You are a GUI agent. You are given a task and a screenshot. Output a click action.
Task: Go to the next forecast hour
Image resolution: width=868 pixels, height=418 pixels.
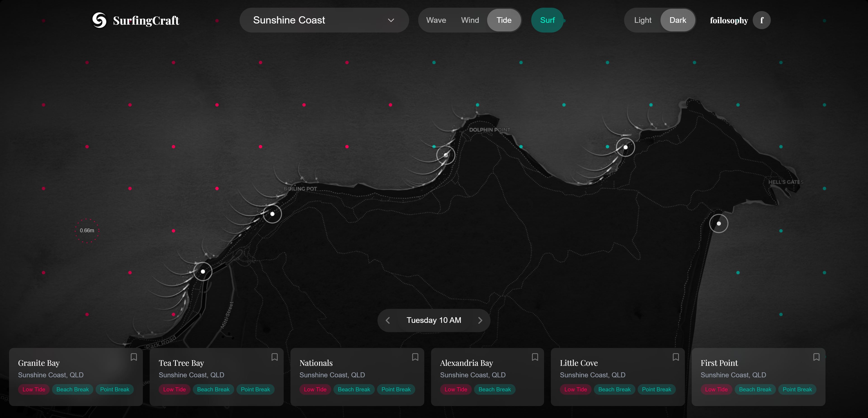click(x=480, y=320)
